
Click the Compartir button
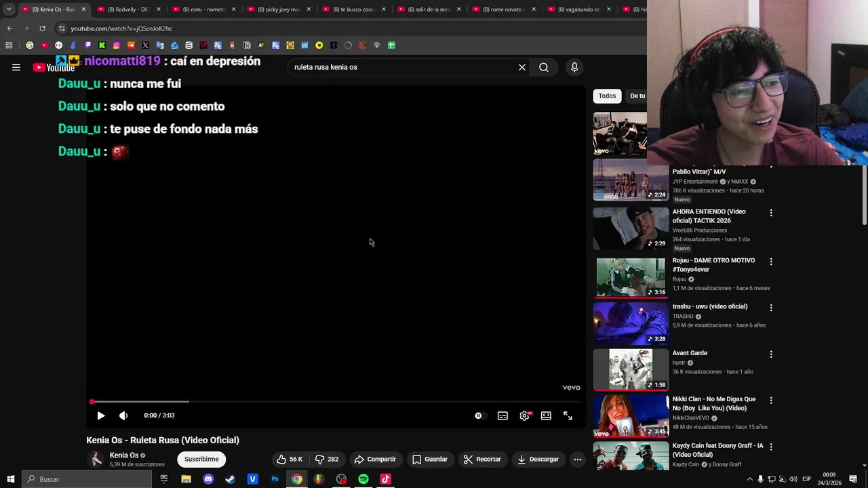pos(375,459)
